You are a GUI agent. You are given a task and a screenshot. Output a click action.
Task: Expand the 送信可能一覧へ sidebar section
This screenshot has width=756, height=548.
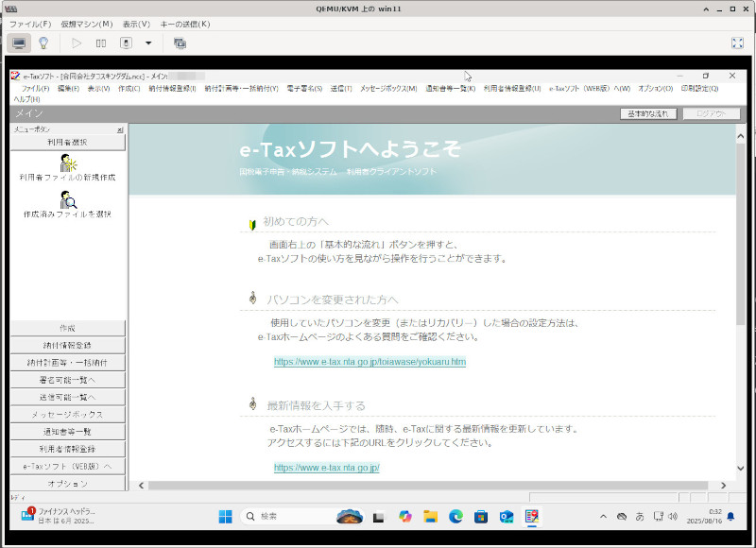pyautogui.click(x=67, y=398)
